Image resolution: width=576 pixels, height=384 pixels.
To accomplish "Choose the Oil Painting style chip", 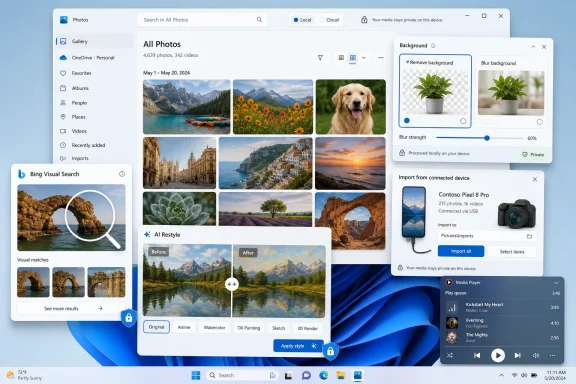I will 249,328.
